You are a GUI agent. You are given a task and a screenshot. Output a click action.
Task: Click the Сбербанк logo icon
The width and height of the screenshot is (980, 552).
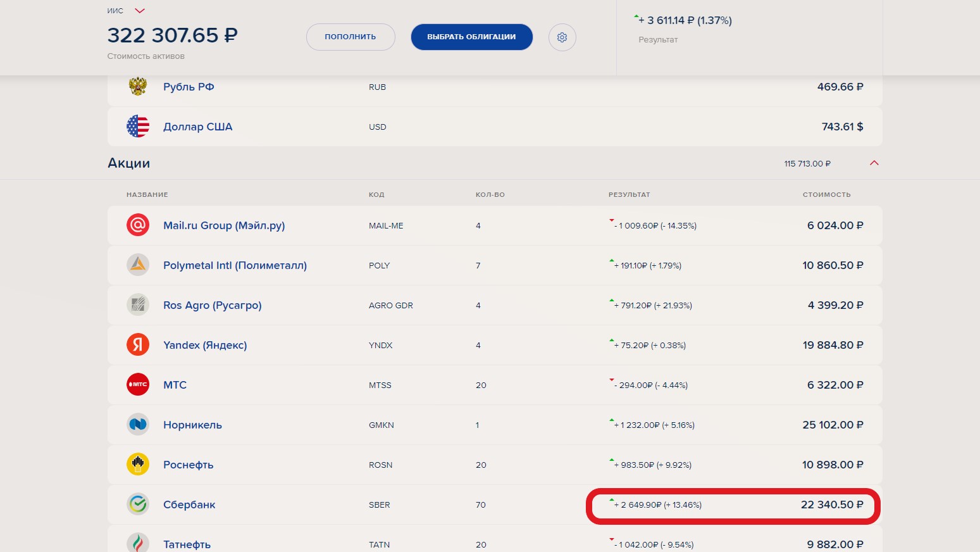tap(138, 504)
